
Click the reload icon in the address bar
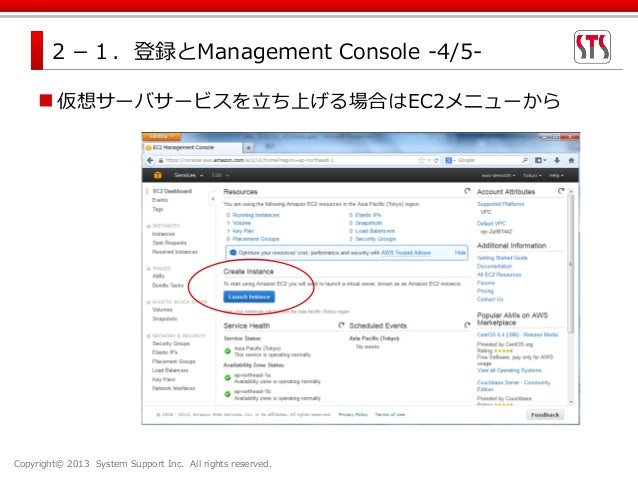[436, 160]
